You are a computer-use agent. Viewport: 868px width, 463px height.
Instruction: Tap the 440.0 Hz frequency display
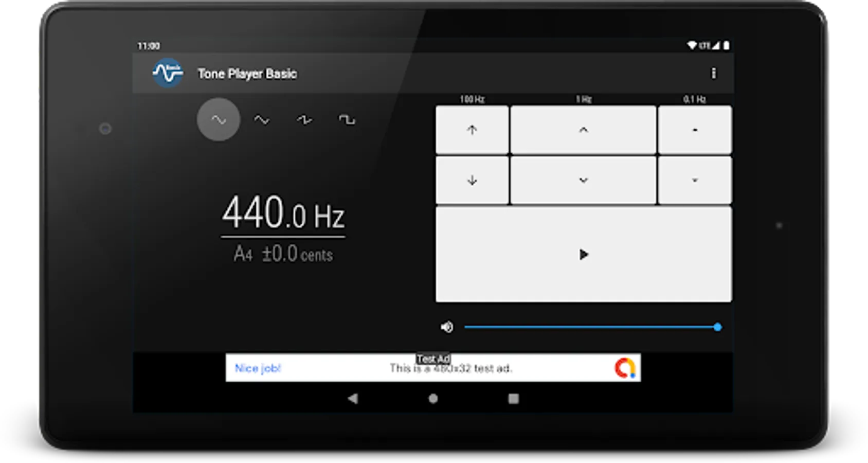[283, 212]
